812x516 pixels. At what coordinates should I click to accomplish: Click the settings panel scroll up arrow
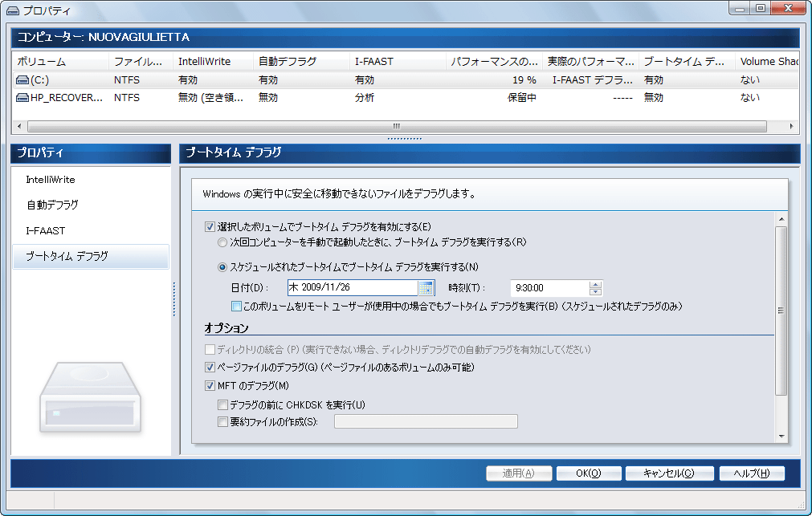click(x=781, y=219)
